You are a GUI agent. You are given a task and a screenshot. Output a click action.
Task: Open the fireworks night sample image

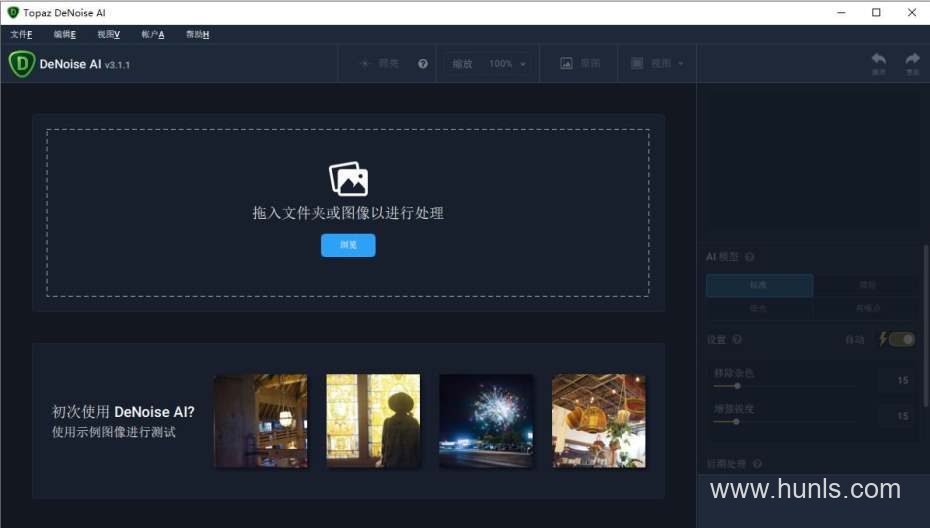(486, 421)
